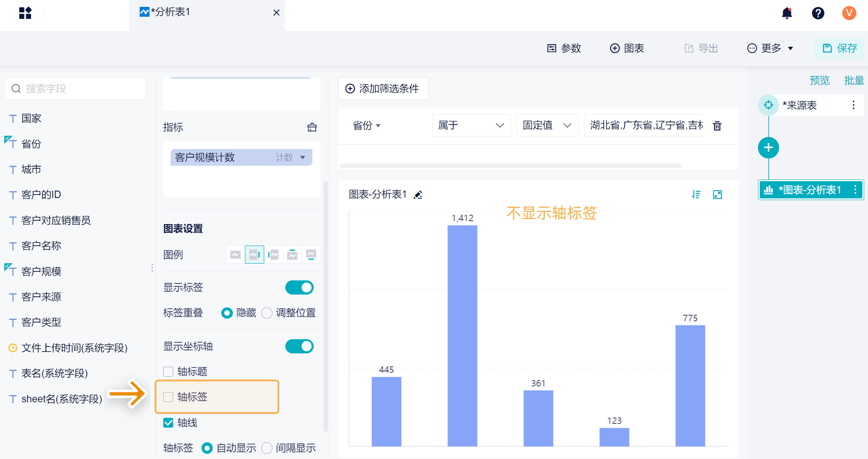
Task: Select the sheet名(系统字段) field
Action: click(x=62, y=399)
